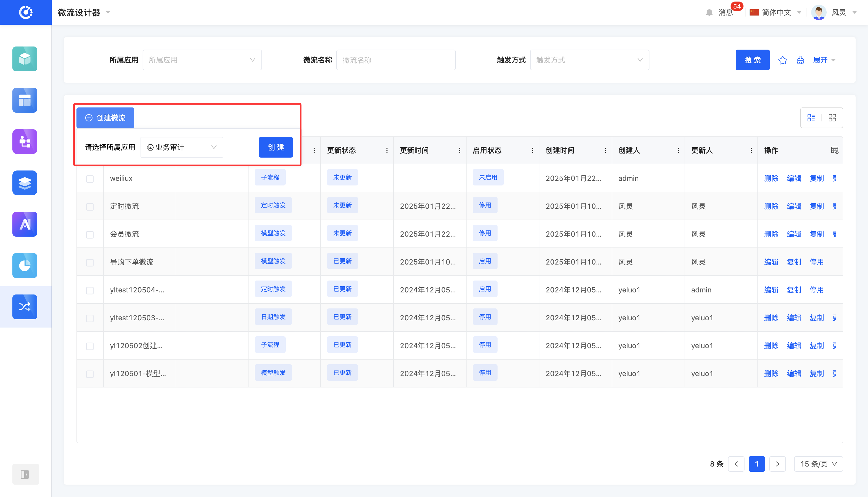This screenshot has height=497, width=868.
Task: Collapse sidebar with bottom-left panel icon
Action: pos(25,474)
